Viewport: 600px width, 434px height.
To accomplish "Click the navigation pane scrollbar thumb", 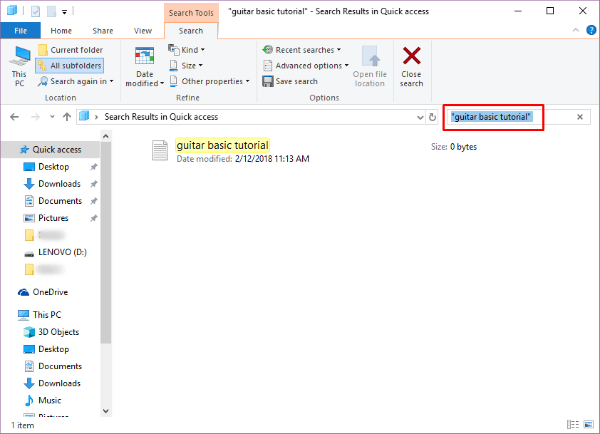I will (106, 242).
